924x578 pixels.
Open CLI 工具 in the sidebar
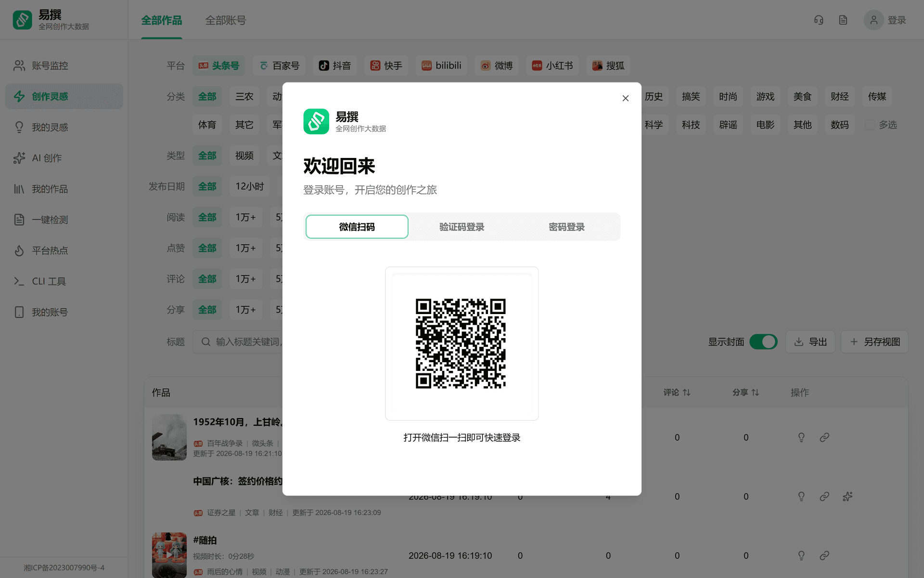(64, 281)
